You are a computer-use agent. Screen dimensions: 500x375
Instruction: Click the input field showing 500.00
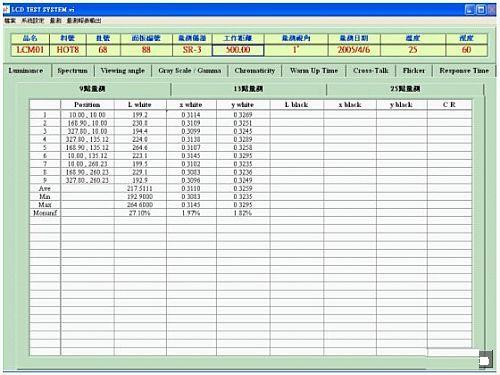238,50
